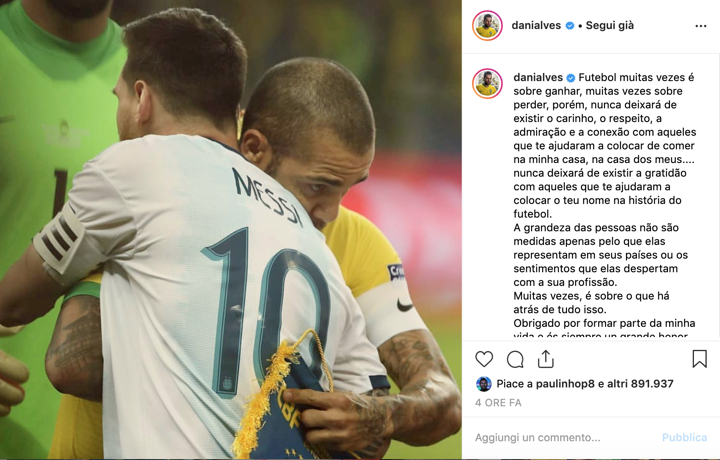Click the paulinhop8 liker avatar thumbnail

[483, 384]
